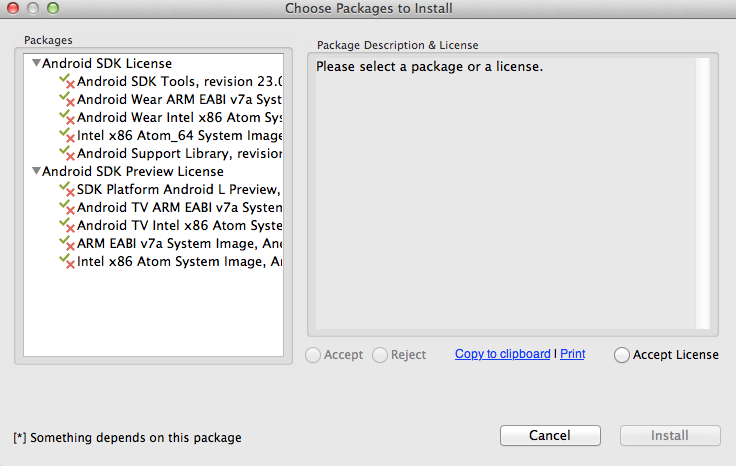Click the Android SDK Tools package status icon

coord(68,82)
